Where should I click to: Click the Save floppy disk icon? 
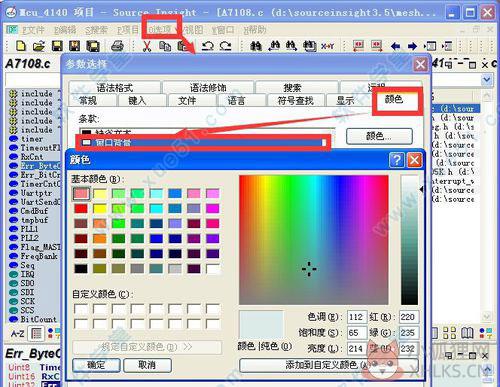pyautogui.click(x=57, y=46)
